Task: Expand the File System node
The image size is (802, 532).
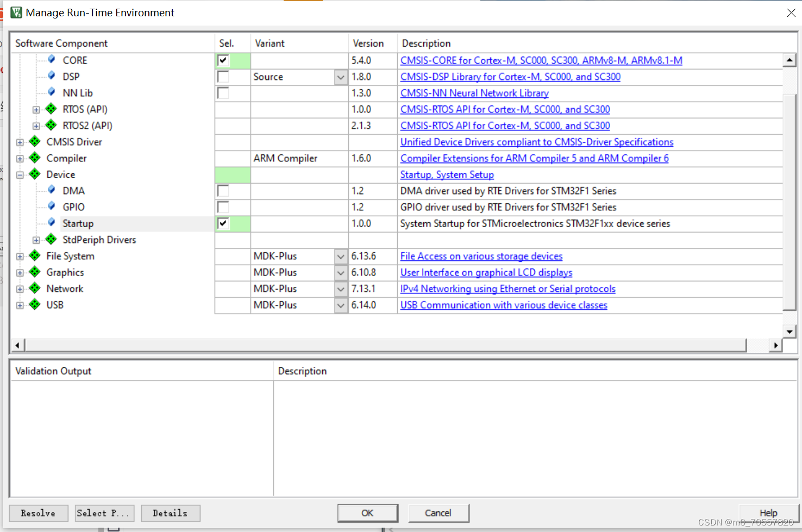Action: 20,256
